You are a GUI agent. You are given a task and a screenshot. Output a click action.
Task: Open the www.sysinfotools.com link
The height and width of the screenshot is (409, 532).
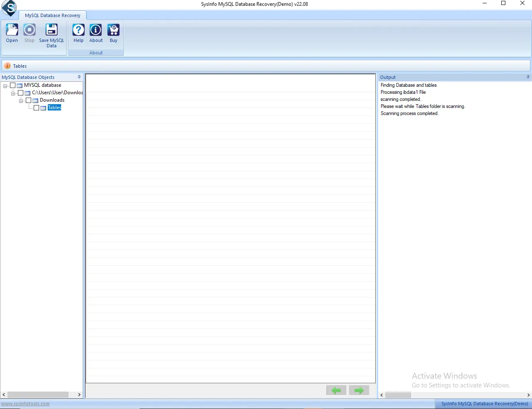25,404
